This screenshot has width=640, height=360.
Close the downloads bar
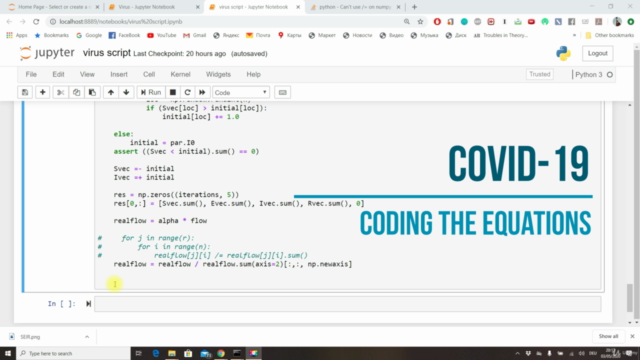pos(632,336)
